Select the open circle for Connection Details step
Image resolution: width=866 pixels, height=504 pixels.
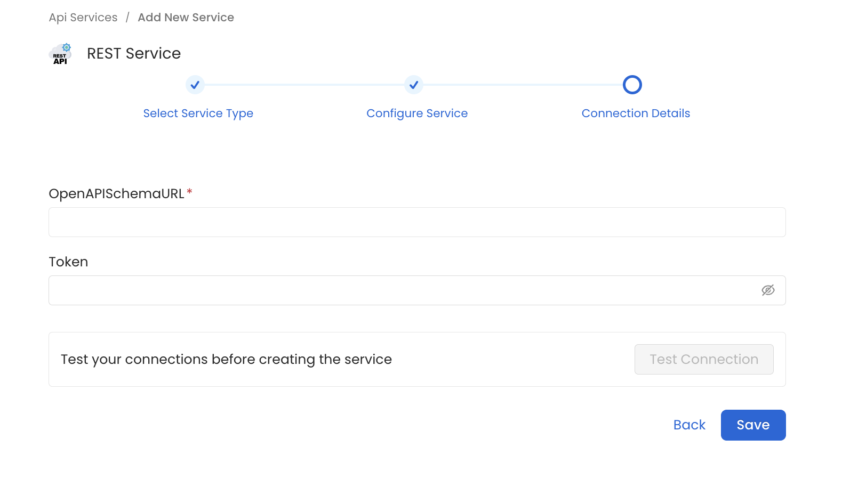pos(632,85)
